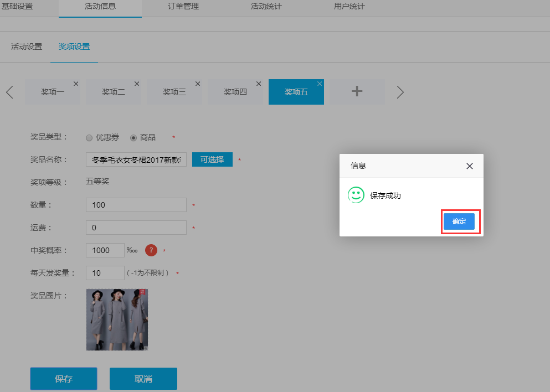Delete 奖项四 via its X icon

tap(259, 84)
